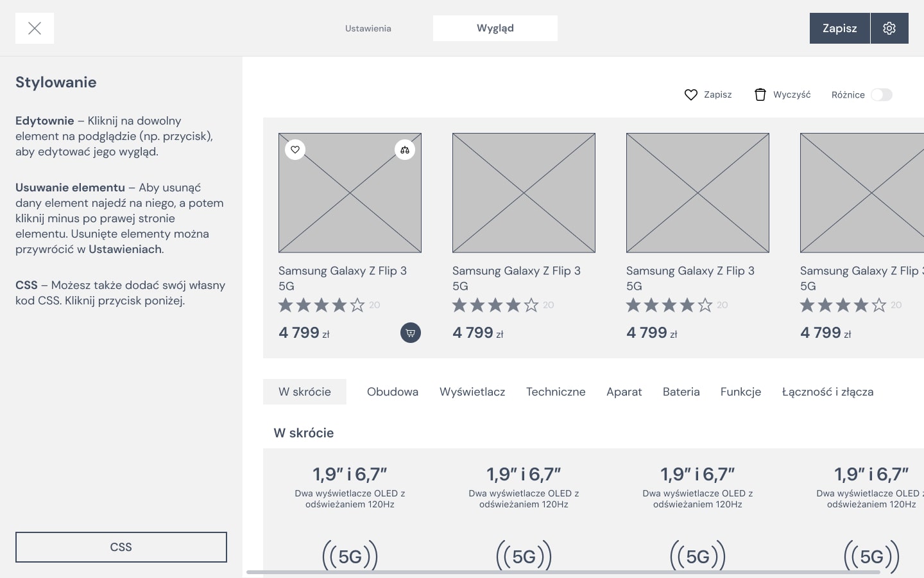Select the Wyświetlacz tab

tap(472, 392)
